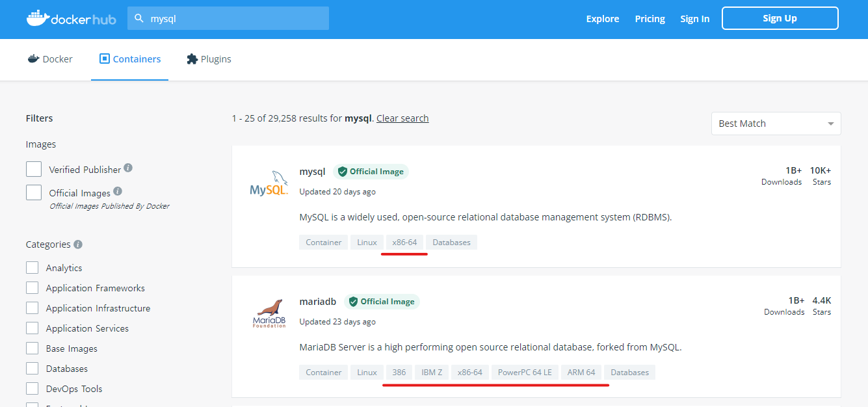The width and height of the screenshot is (868, 407).
Task: Click the MySQL dolphin logo
Action: pos(269,183)
